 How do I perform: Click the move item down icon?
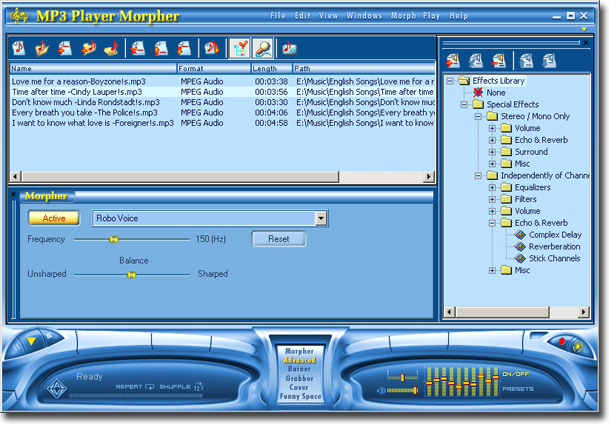[x=183, y=48]
